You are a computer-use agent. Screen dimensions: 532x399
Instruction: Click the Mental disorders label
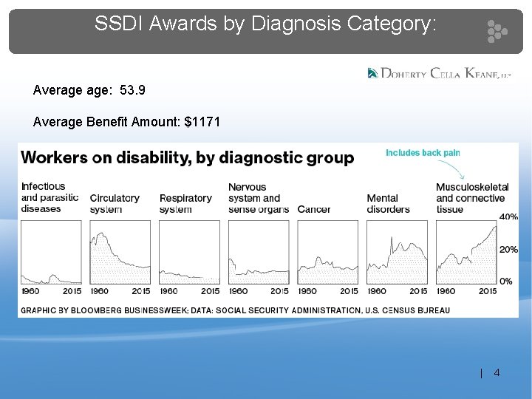tap(388, 204)
